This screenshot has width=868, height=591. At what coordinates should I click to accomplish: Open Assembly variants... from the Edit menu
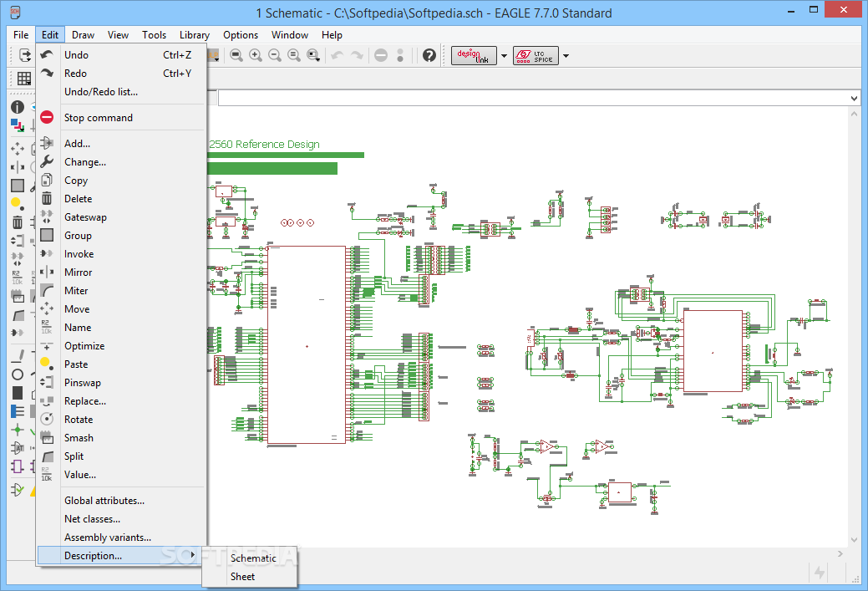(x=121, y=538)
